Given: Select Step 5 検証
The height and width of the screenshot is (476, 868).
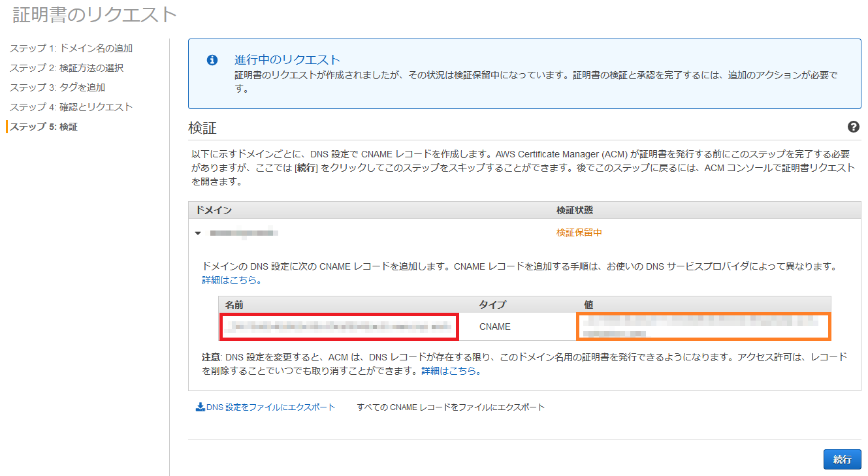Looking at the screenshot, I should (x=44, y=127).
